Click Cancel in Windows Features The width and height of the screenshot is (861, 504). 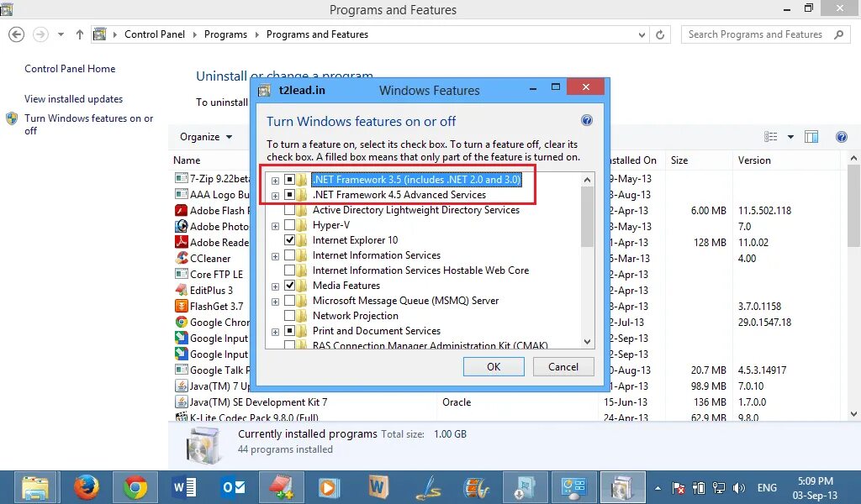pyautogui.click(x=563, y=366)
